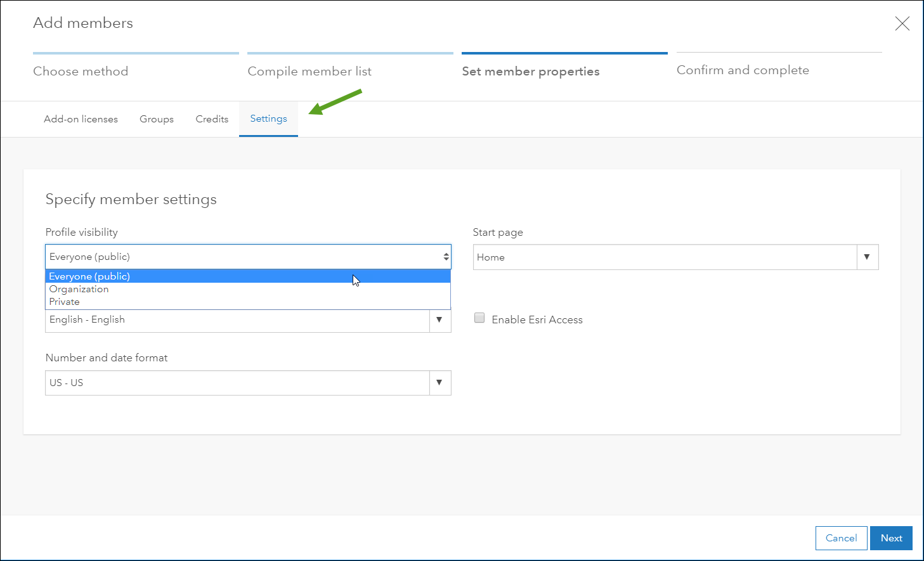Viewport: 924px width, 561px height.
Task: Click the US - US format field
Action: tap(237, 383)
